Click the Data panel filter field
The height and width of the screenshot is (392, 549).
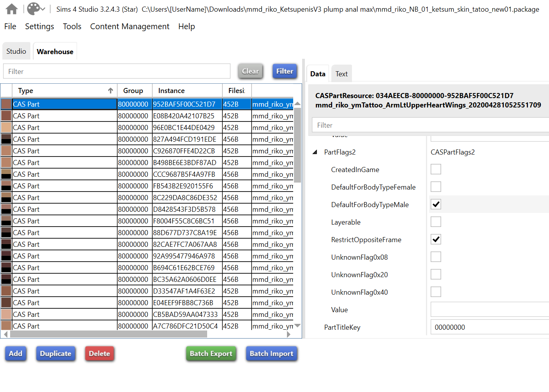(430, 125)
